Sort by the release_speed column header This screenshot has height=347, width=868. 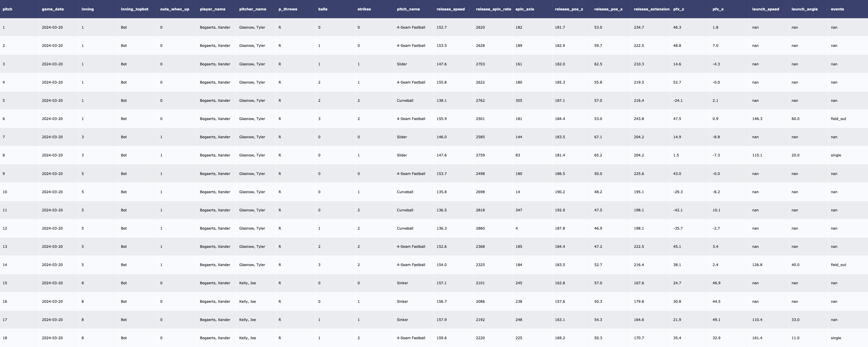(x=450, y=9)
